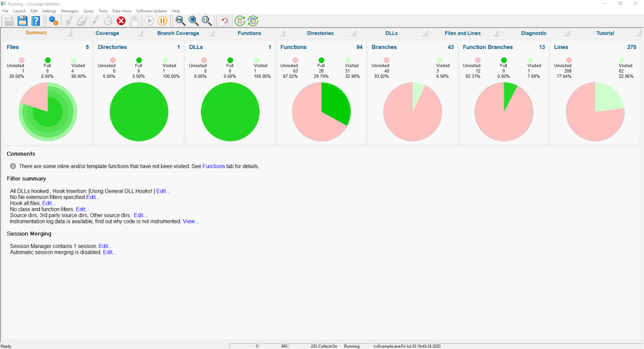This screenshot has width=644, height=349.
Task: Click Edit link beside Hook all files
Action: tap(49, 203)
